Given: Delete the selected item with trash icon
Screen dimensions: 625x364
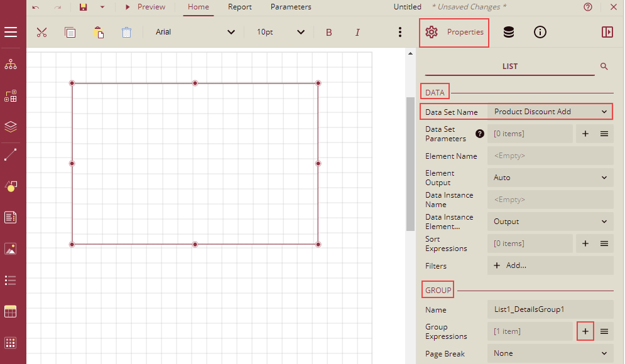Looking at the screenshot, I should pos(126,32).
